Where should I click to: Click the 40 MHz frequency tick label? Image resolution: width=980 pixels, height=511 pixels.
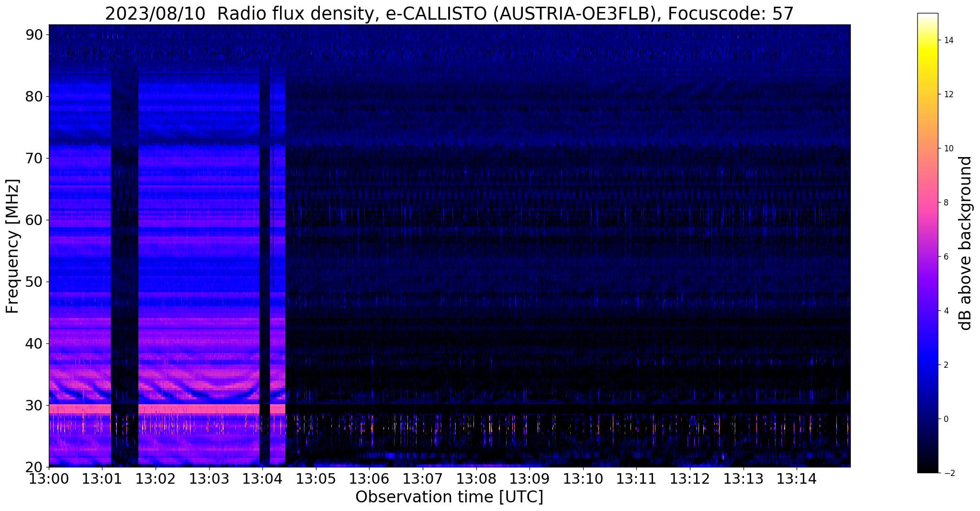[34, 343]
